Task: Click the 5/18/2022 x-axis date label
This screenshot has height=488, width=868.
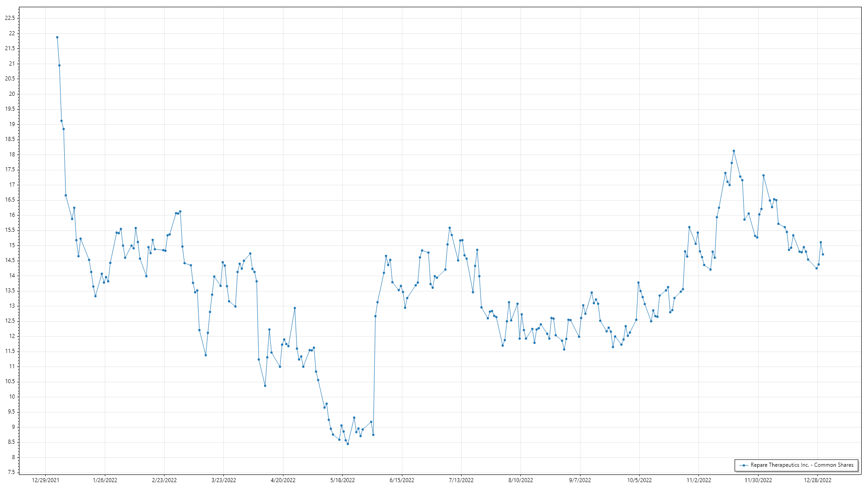Action: 342,480
